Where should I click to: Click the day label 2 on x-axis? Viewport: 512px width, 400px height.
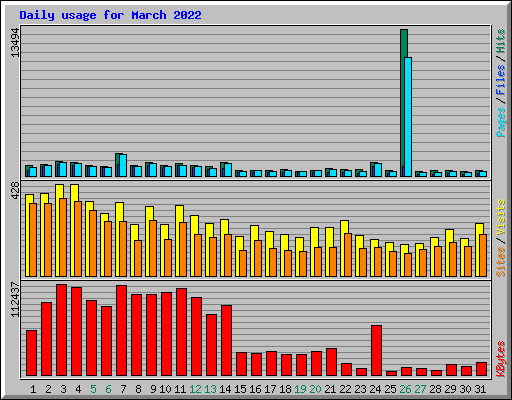click(x=48, y=389)
